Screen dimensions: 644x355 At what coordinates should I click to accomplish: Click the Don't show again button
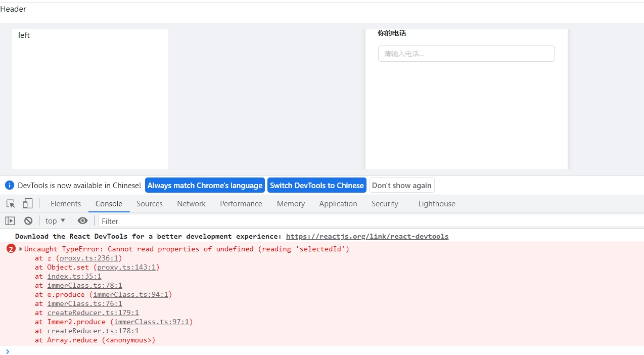402,185
